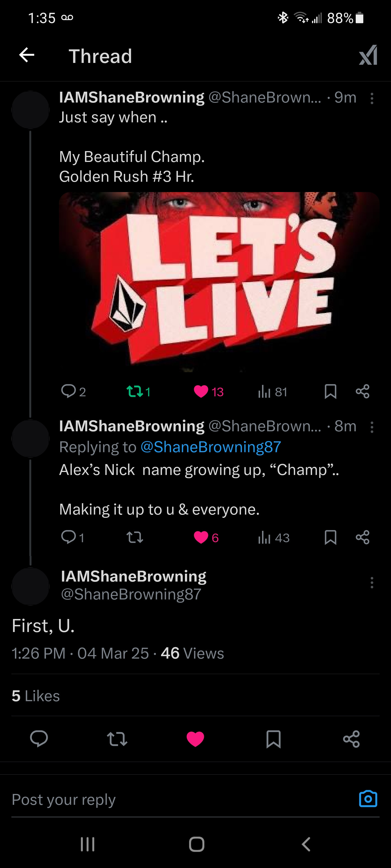Unlike the post with 13 likes
The image size is (391, 868).
(201, 391)
